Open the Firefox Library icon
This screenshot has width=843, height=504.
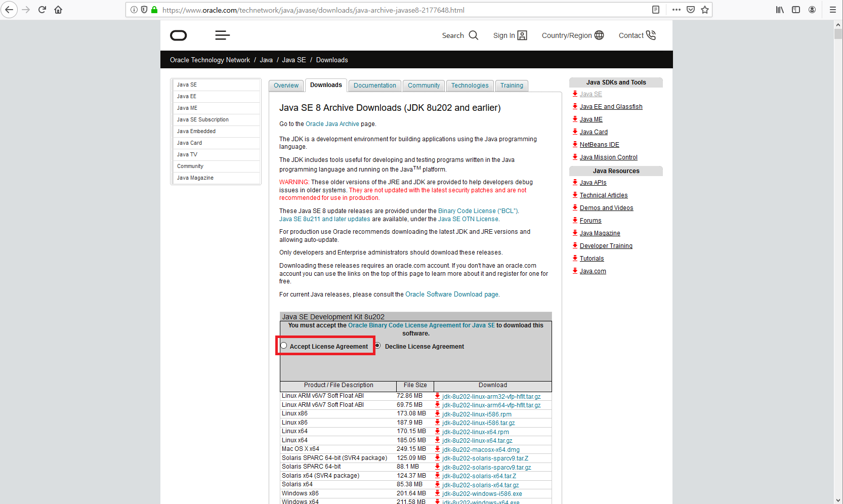click(780, 10)
